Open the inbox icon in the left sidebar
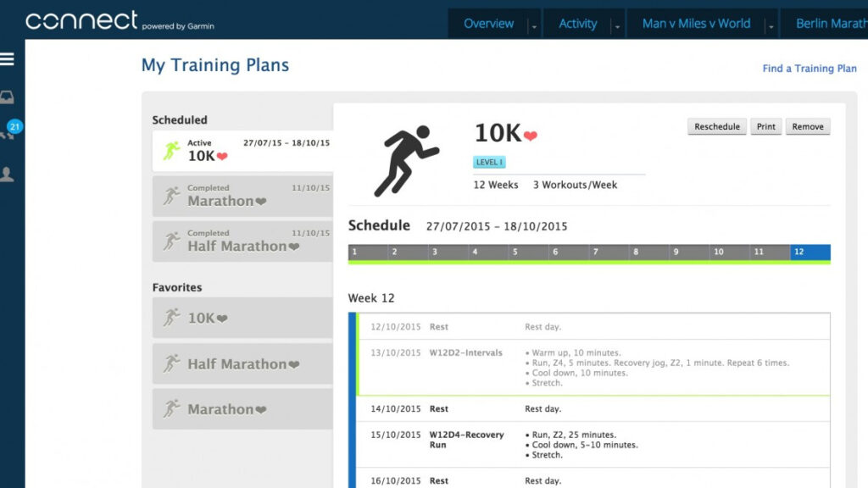This screenshot has height=488, width=868. (8, 96)
